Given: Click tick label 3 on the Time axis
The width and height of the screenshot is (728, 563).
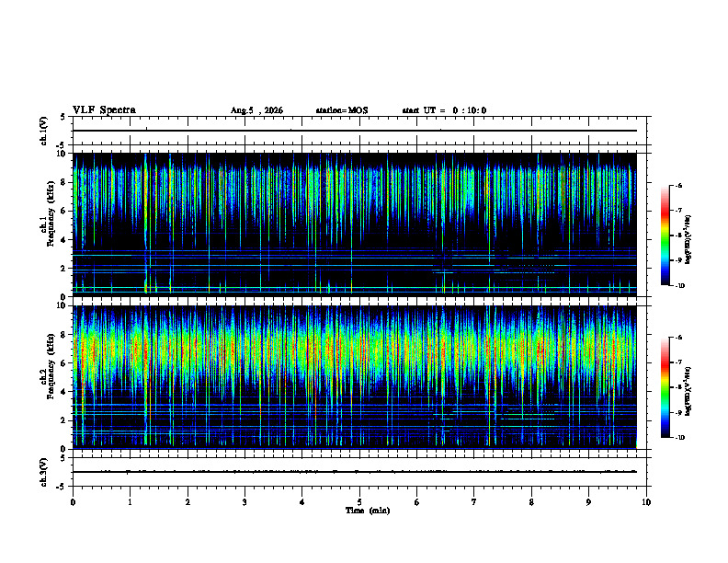Looking at the screenshot, I should pyautogui.click(x=245, y=502).
